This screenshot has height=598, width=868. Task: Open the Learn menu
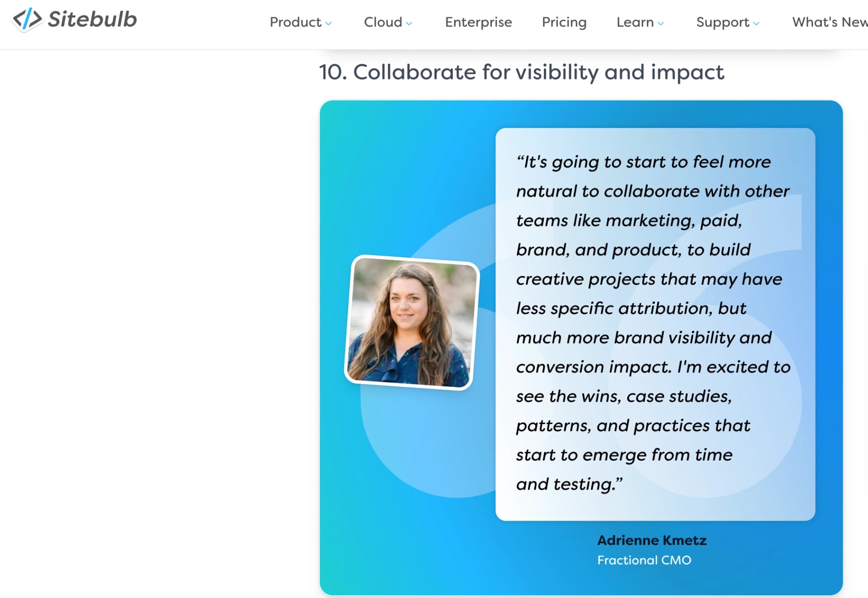point(635,22)
